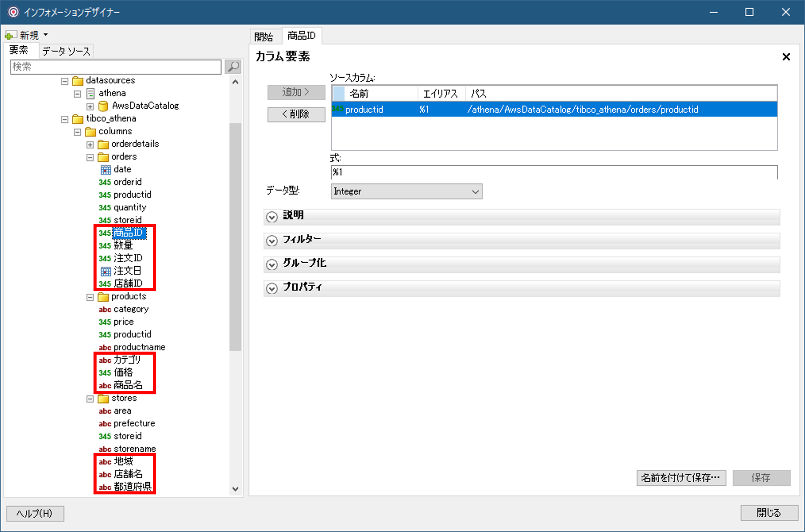Click the エイリアス column header
The width and height of the screenshot is (805, 532).
coord(441,93)
